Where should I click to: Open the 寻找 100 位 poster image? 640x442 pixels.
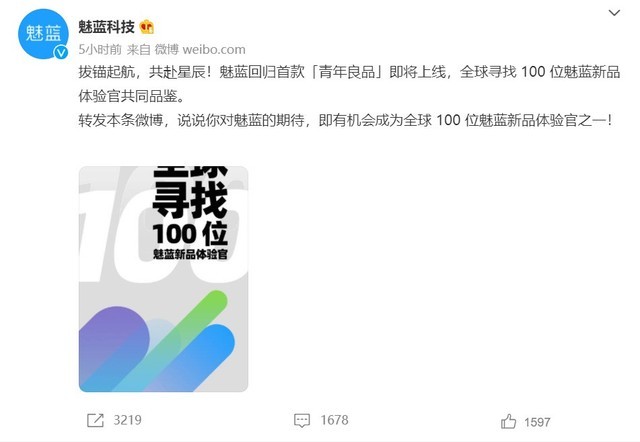[163, 279]
